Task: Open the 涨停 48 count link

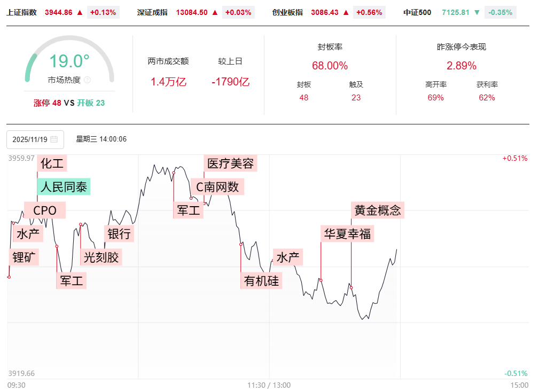Action: [x=48, y=103]
